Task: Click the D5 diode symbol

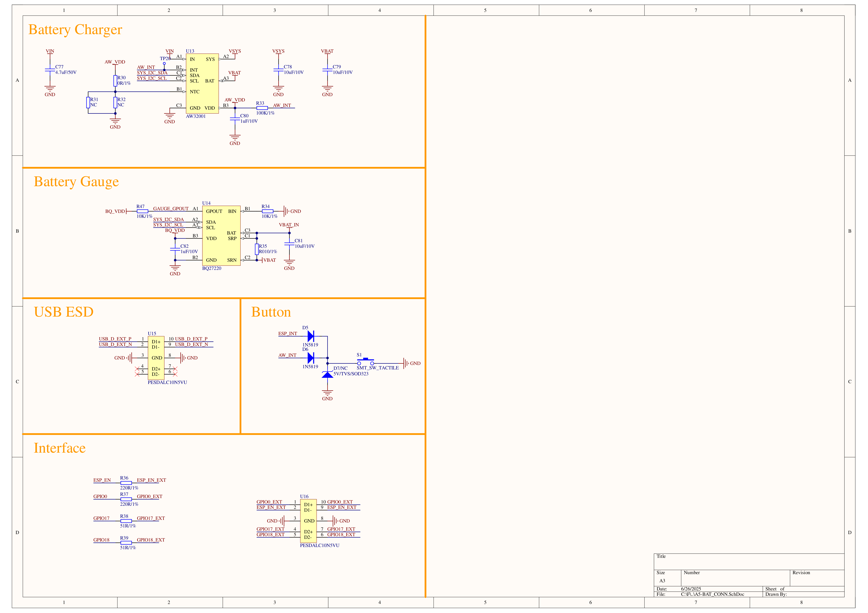Action: pos(311,336)
